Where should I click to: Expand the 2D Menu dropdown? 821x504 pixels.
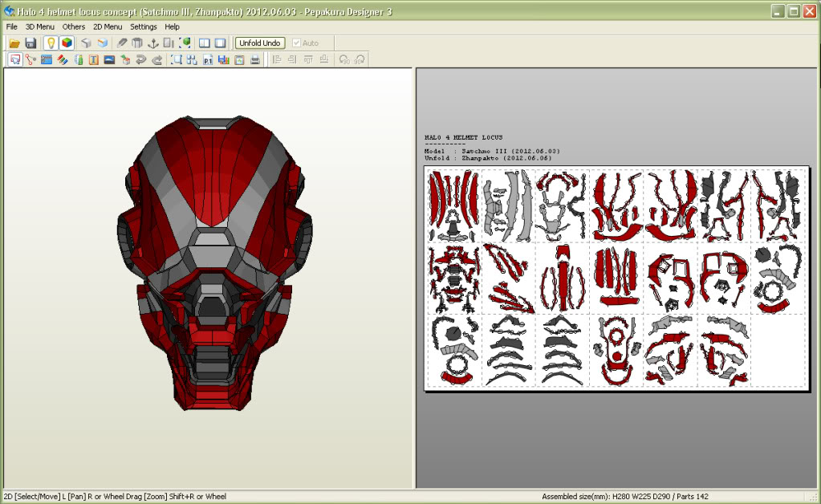click(x=108, y=26)
